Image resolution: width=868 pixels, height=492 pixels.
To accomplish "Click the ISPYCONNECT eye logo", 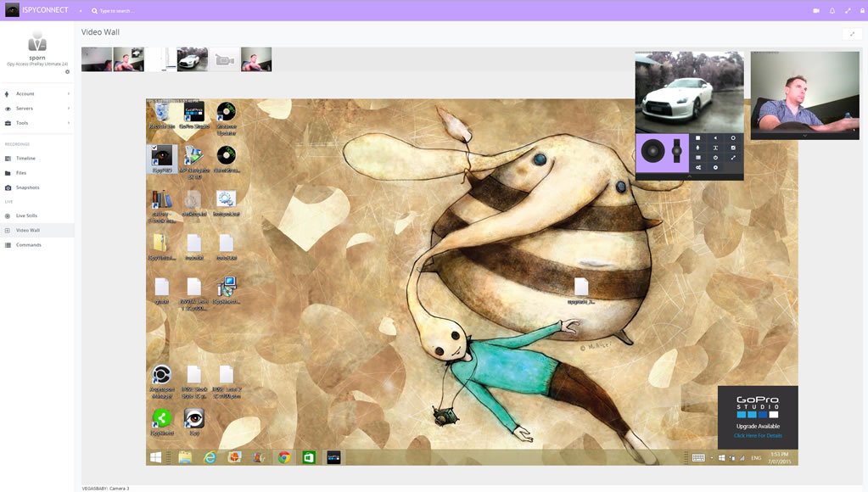I will [x=12, y=10].
